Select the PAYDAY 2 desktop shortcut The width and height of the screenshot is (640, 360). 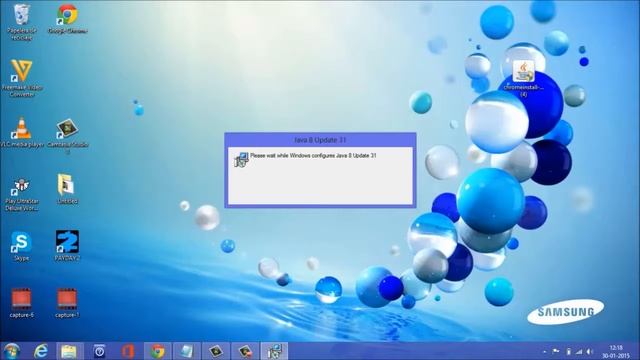[67, 245]
